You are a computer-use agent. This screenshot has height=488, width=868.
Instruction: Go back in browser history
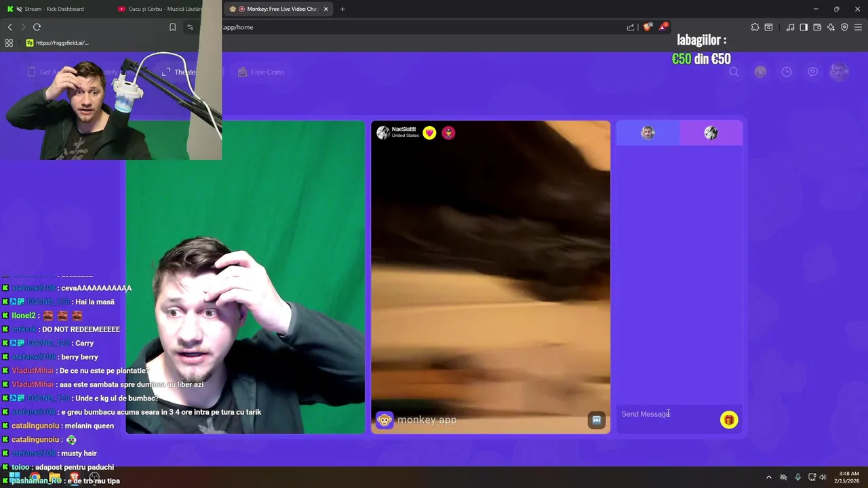(x=9, y=27)
